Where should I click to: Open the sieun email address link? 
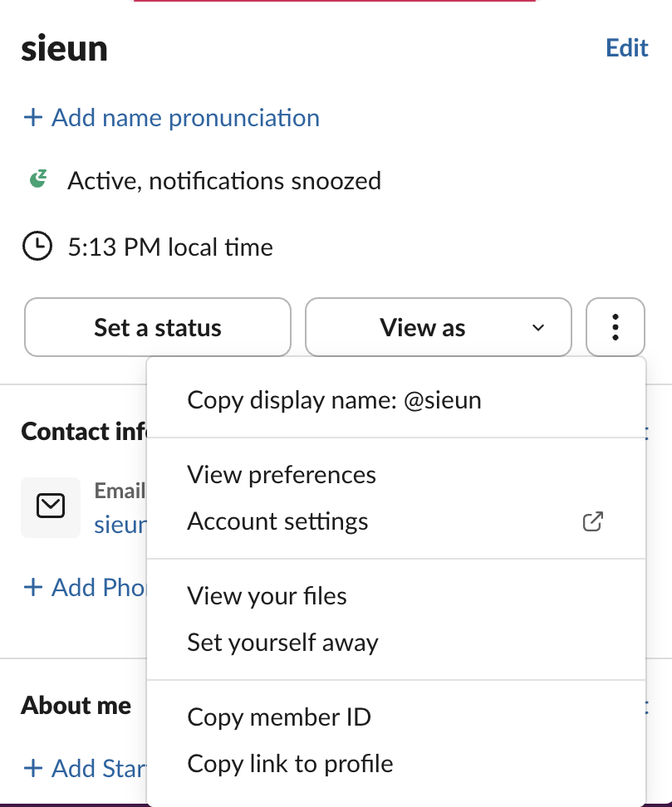point(120,525)
